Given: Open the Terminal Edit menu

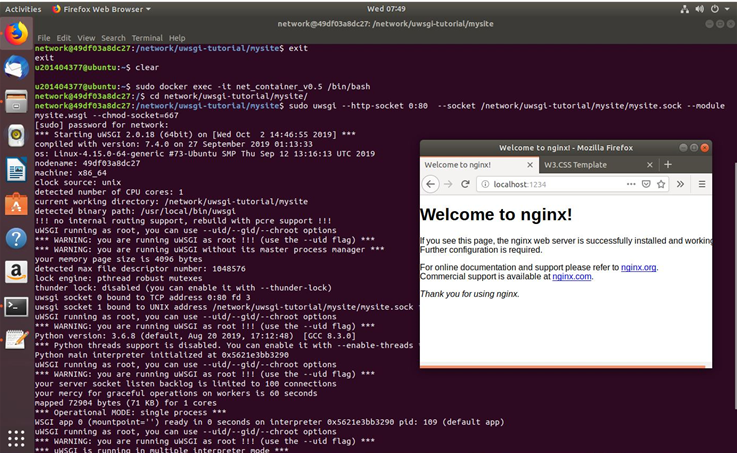Looking at the screenshot, I should click(64, 38).
